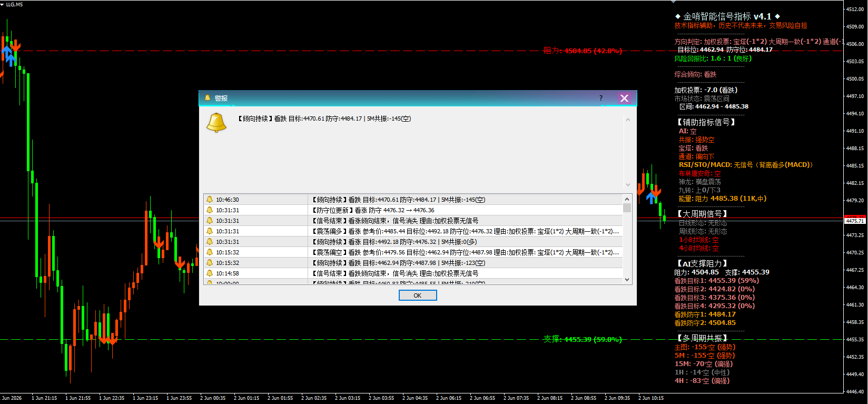Click the 警报 dialog title text
The image size is (868, 404).
point(221,98)
